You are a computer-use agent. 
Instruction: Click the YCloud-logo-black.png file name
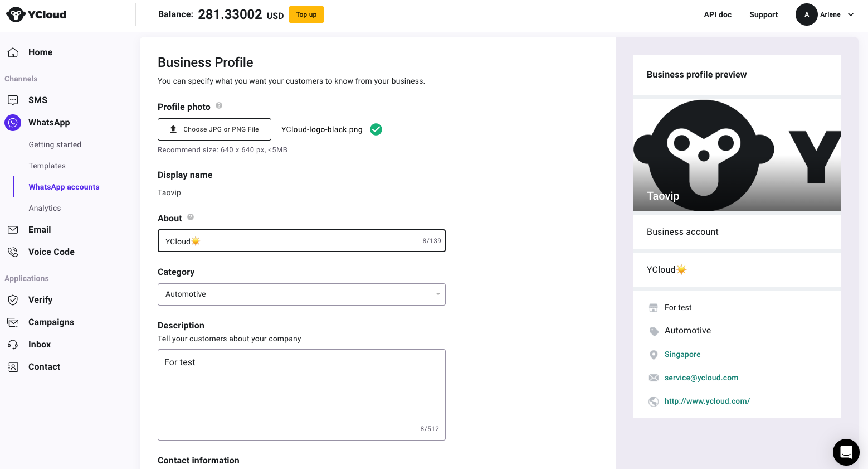click(321, 129)
